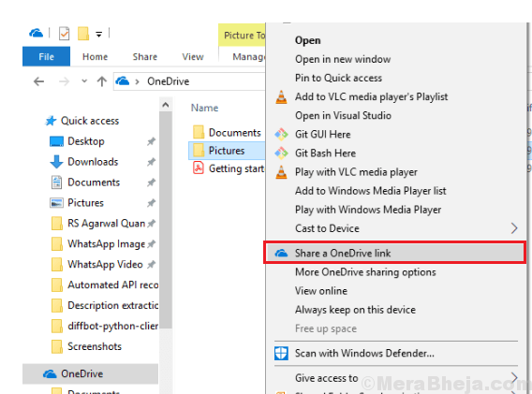Click the Quick access star icon
532x394 pixels.
51,121
